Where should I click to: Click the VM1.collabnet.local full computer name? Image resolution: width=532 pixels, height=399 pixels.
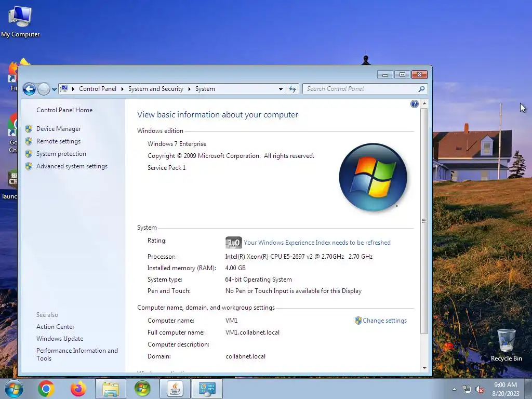point(252,332)
